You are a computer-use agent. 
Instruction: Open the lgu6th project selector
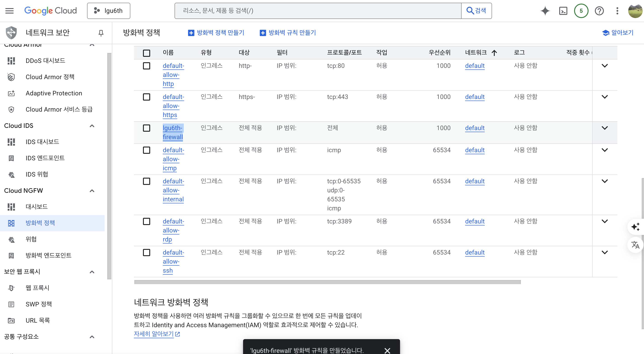[x=108, y=11]
